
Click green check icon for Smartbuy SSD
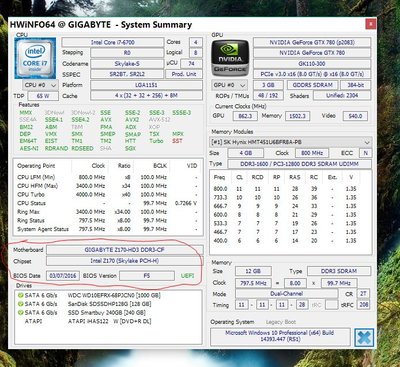click(x=20, y=313)
